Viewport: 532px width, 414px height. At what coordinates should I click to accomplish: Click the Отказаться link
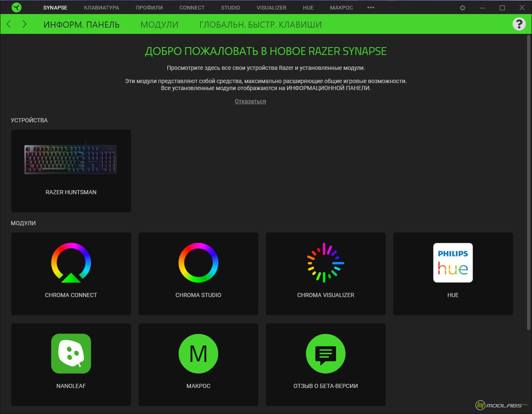[250, 101]
